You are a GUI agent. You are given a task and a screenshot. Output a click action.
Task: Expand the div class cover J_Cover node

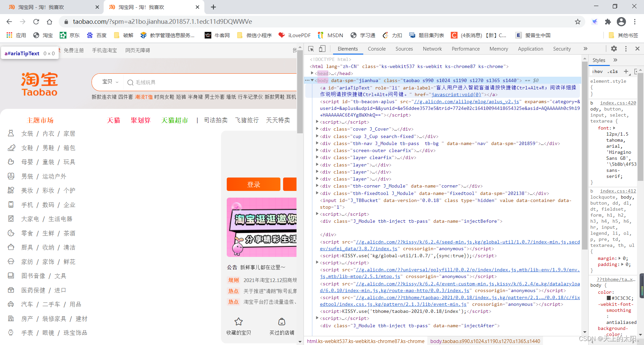pos(317,129)
